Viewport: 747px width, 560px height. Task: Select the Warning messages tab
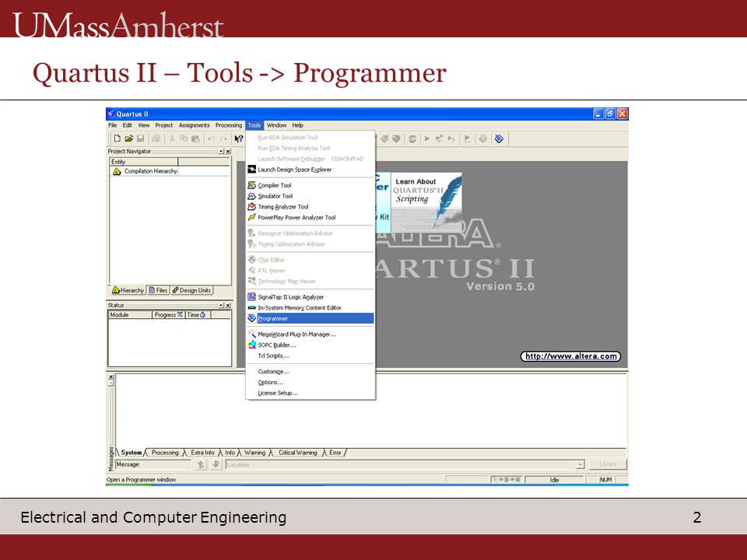pyautogui.click(x=255, y=453)
